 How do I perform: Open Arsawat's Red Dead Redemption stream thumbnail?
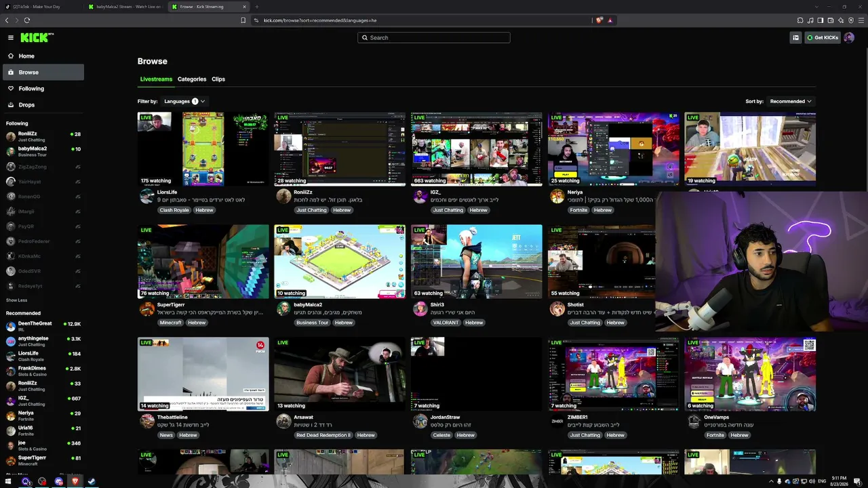(x=340, y=374)
